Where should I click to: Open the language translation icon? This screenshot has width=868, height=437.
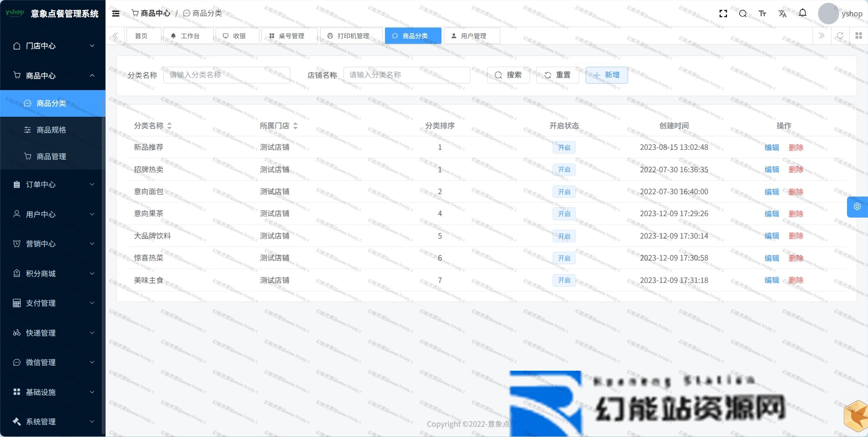click(x=783, y=14)
